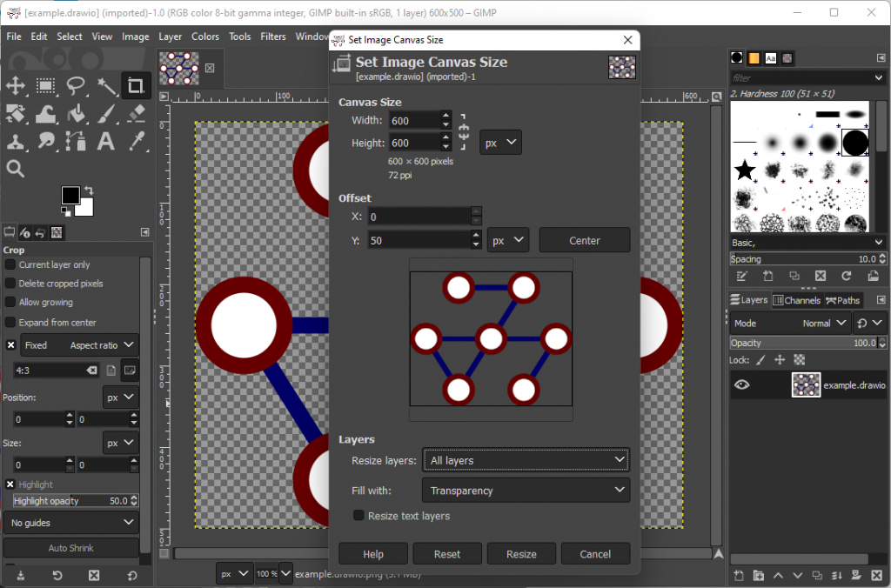Create a new layer in Layers panel
Viewport: 891px width, 588px height.
pyautogui.click(x=738, y=576)
